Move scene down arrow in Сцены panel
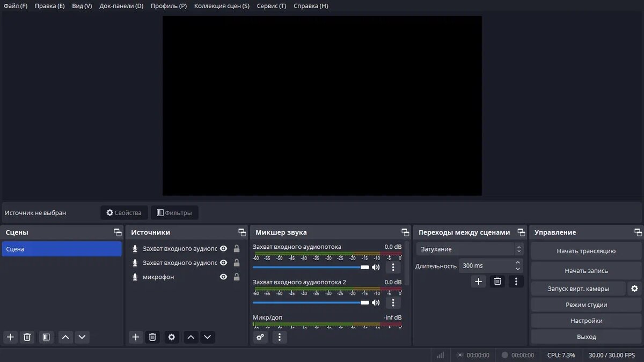Image resolution: width=644 pixels, height=362 pixels. [x=82, y=337]
